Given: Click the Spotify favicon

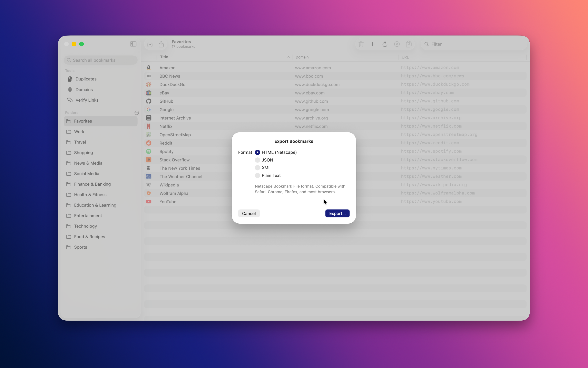Looking at the screenshot, I should click(149, 151).
